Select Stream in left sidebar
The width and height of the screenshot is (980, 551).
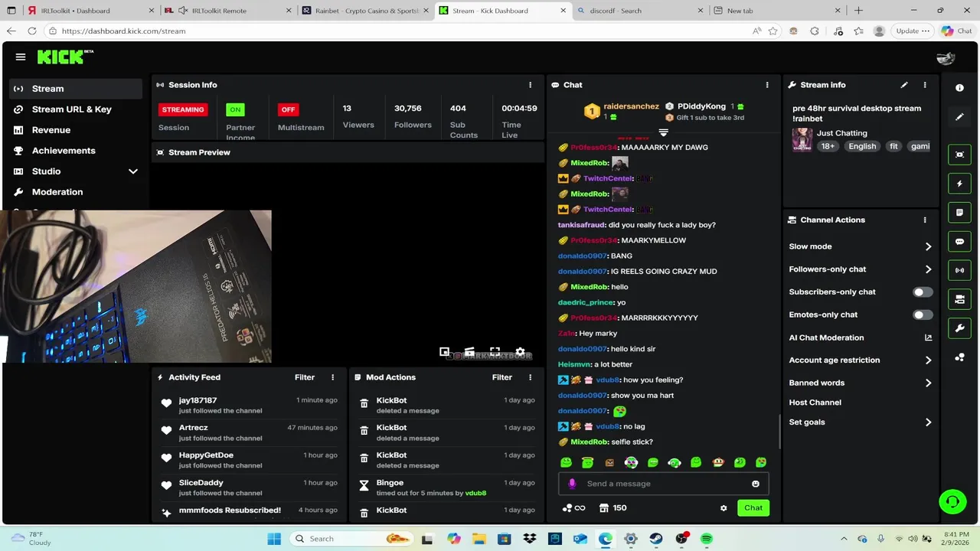pyautogui.click(x=77, y=89)
